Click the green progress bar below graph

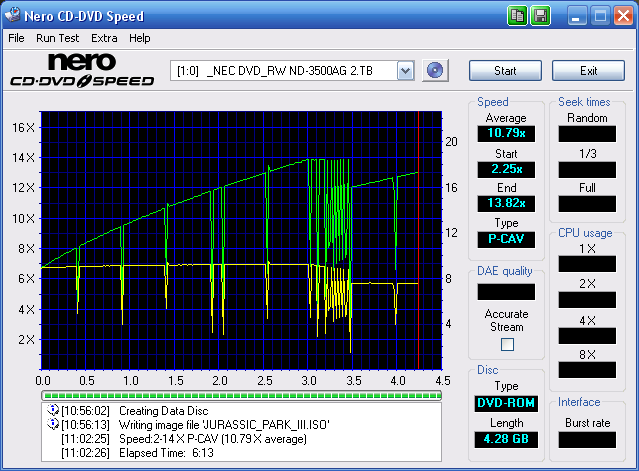[241, 395]
